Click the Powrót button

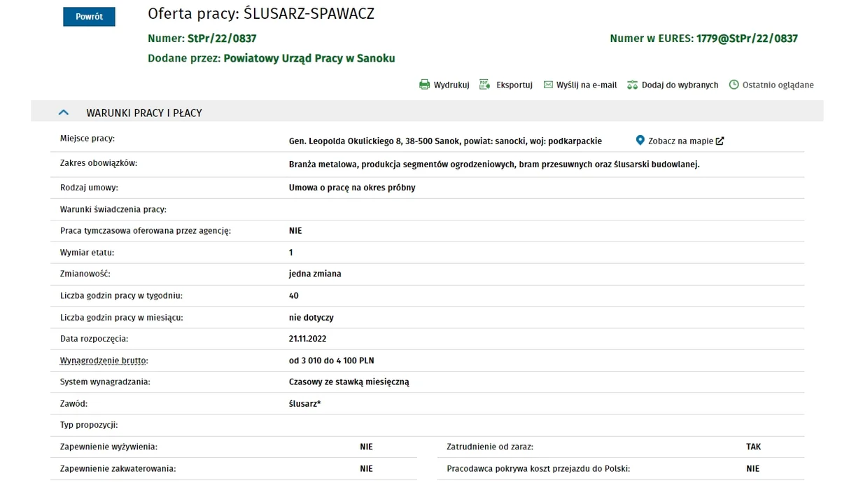pyautogui.click(x=89, y=17)
